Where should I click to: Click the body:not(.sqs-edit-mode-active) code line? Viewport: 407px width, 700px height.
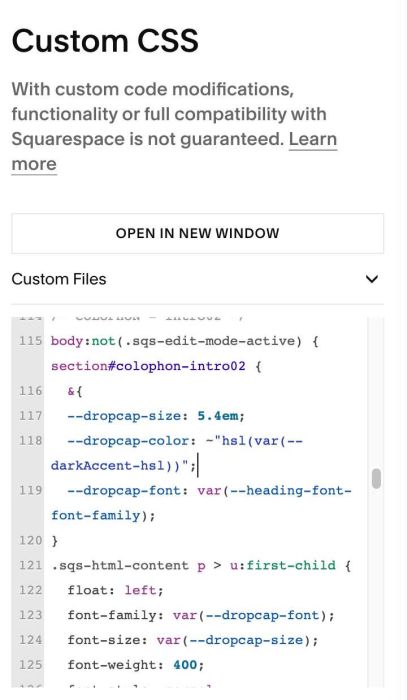pyautogui.click(x=184, y=341)
